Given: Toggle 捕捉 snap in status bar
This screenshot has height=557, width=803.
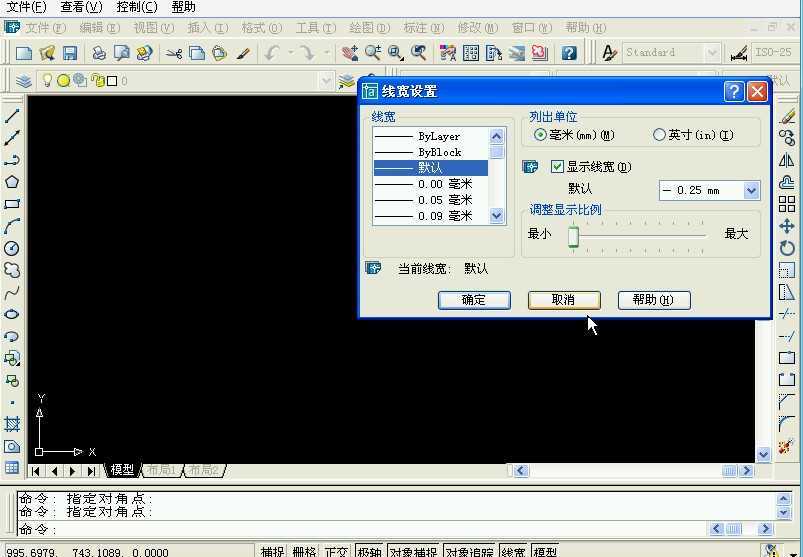Looking at the screenshot, I should tap(272, 552).
